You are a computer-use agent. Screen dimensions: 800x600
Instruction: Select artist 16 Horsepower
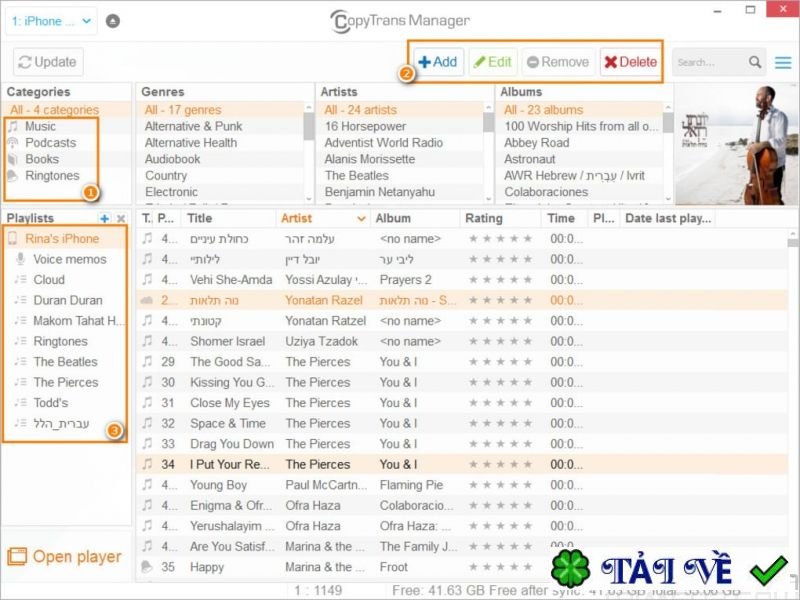click(365, 126)
